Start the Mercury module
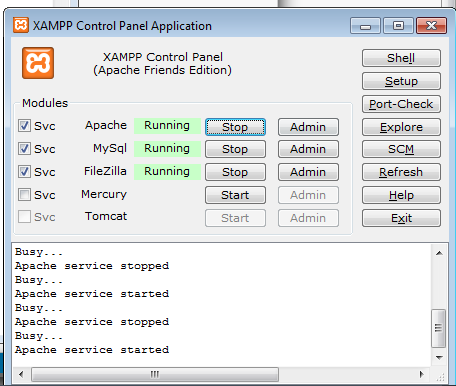 235,195
